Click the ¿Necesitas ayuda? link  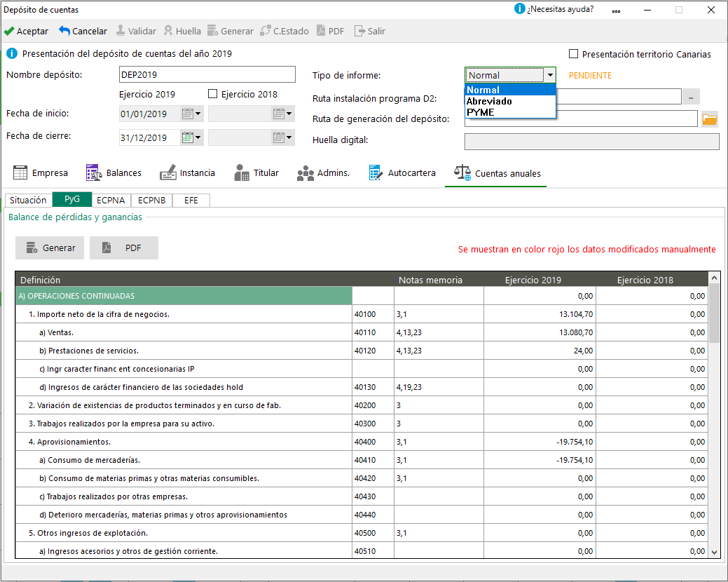pyautogui.click(x=561, y=9)
